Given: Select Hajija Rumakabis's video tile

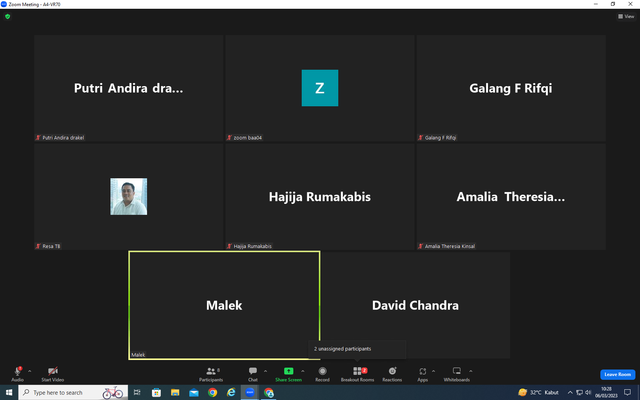Looking at the screenshot, I should (x=320, y=196).
